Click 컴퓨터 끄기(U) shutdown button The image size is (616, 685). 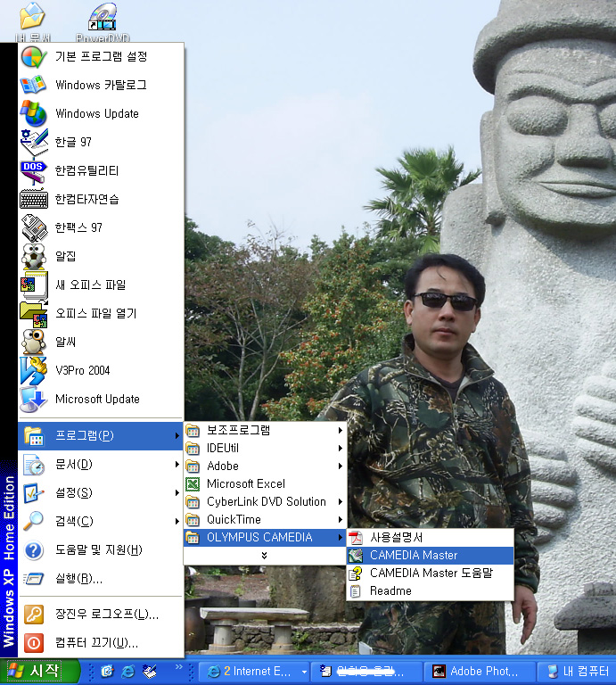tap(95, 642)
